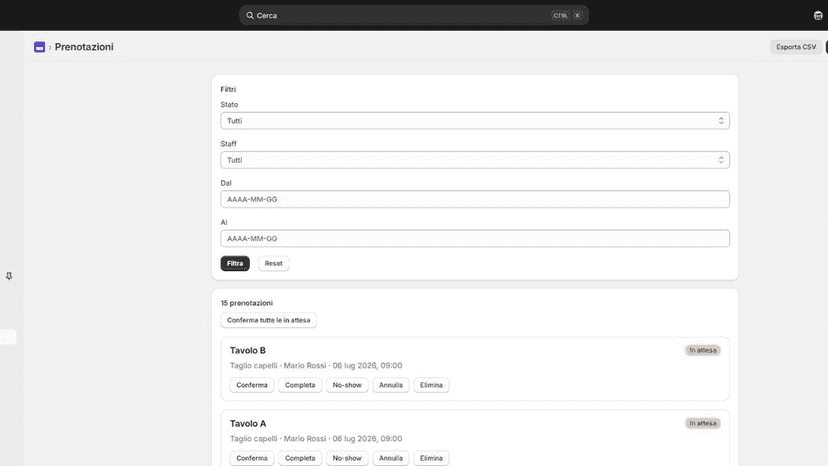This screenshot has width=828, height=466.
Task: Click the Prenotazioni page title
Action: (84, 47)
